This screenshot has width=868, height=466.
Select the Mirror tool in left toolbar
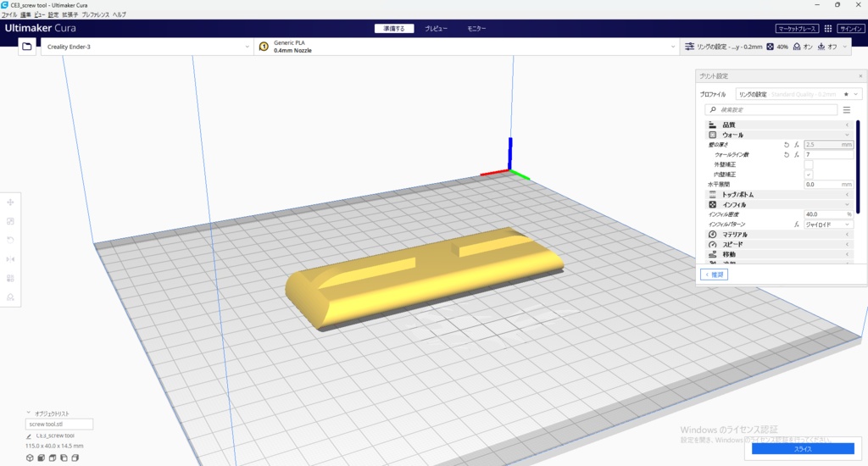10,259
